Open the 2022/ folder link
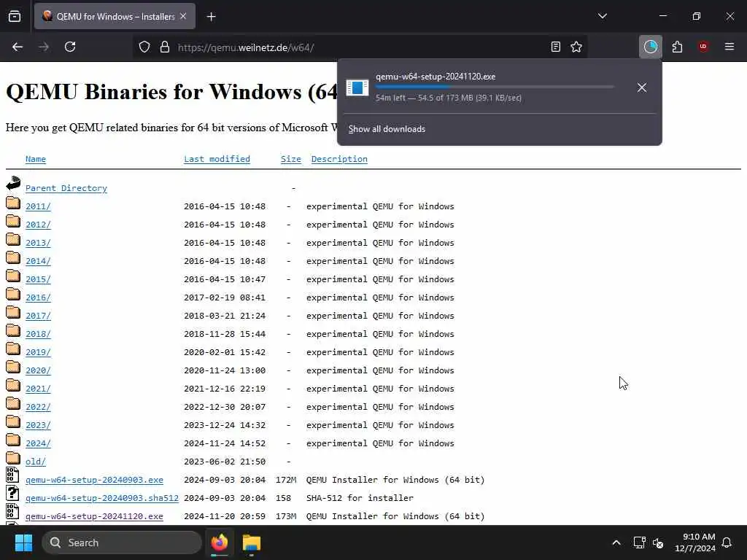Viewport: 747px width, 560px height. pyautogui.click(x=38, y=407)
